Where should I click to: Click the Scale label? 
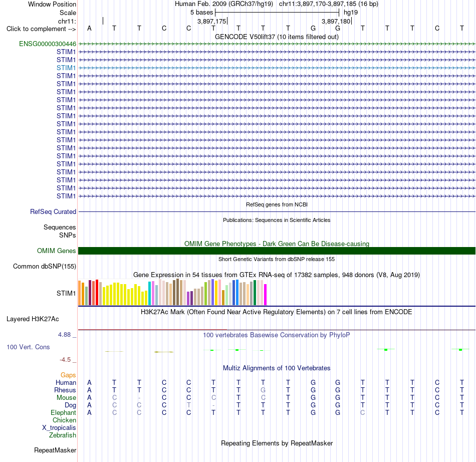point(68,13)
